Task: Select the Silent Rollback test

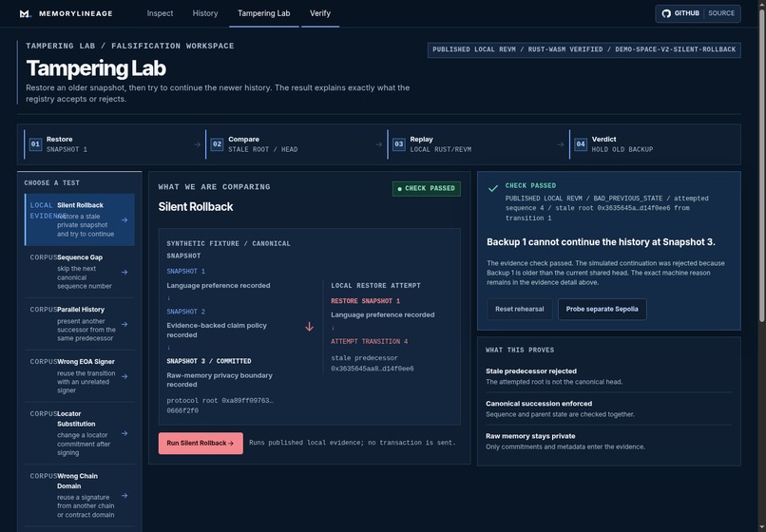Action: click(80, 219)
